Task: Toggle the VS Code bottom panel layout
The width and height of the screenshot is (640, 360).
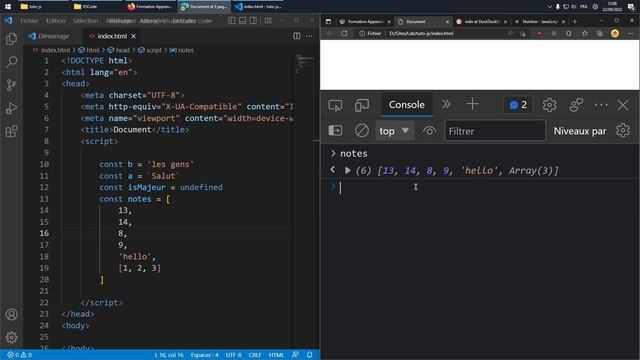Action: 242,20
